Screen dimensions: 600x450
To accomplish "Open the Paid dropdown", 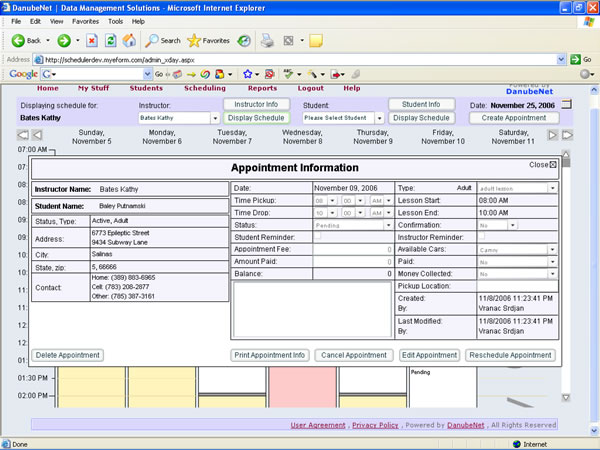I will coord(552,262).
